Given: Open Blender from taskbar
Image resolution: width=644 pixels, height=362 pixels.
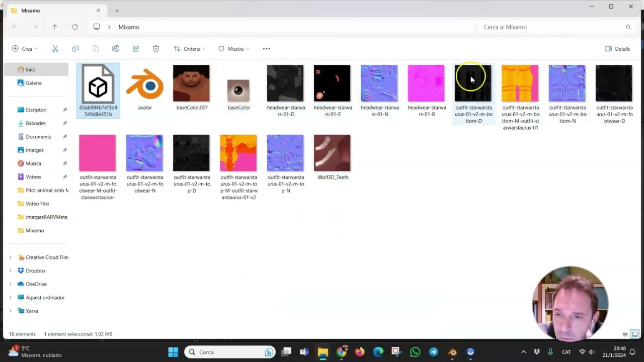Looking at the screenshot, I should [x=452, y=352].
